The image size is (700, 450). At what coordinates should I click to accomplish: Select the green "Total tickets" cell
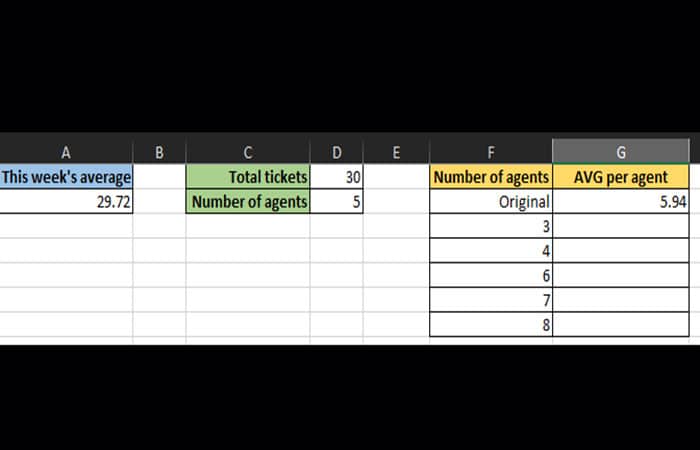(x=247, y=177)
